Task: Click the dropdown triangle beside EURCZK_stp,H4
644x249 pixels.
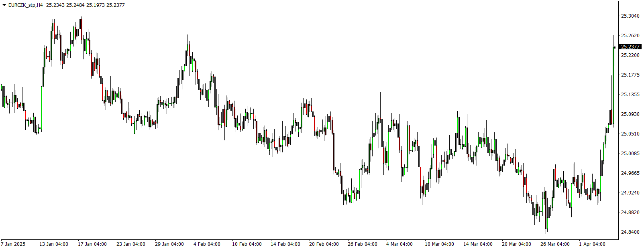Action: coord(4,5)
